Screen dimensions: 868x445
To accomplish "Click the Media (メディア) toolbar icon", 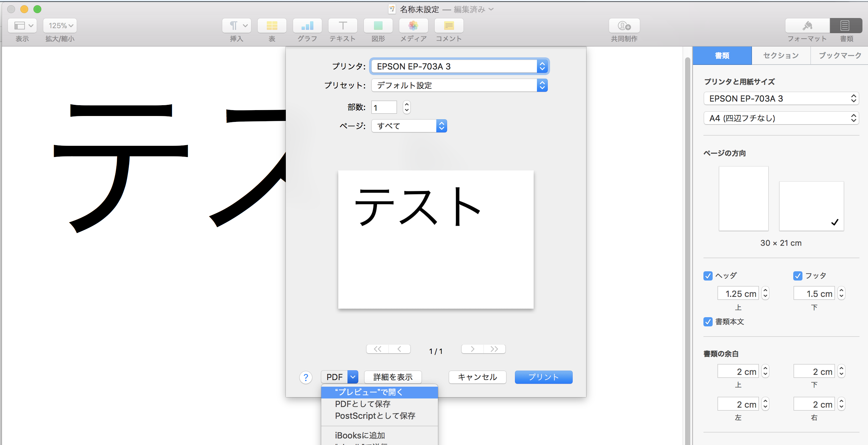I will coord(413,26).
